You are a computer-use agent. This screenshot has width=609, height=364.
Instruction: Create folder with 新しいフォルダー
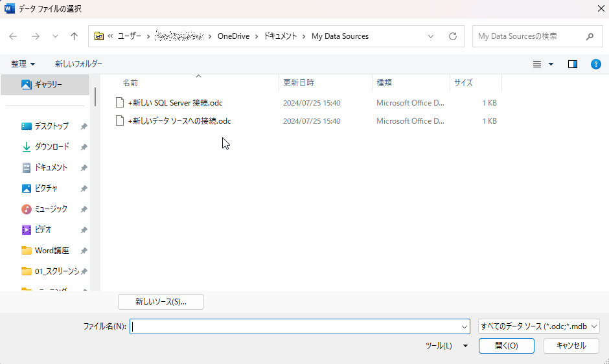78,63
